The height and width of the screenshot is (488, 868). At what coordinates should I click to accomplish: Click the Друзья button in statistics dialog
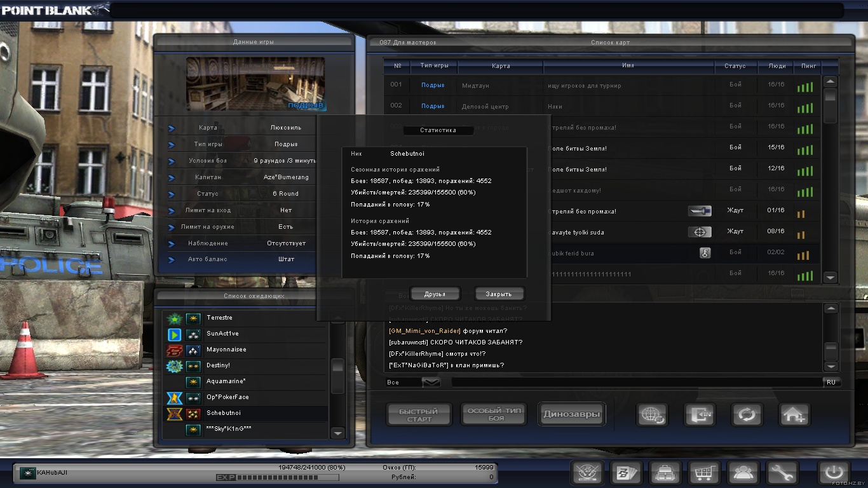(435, 294)
